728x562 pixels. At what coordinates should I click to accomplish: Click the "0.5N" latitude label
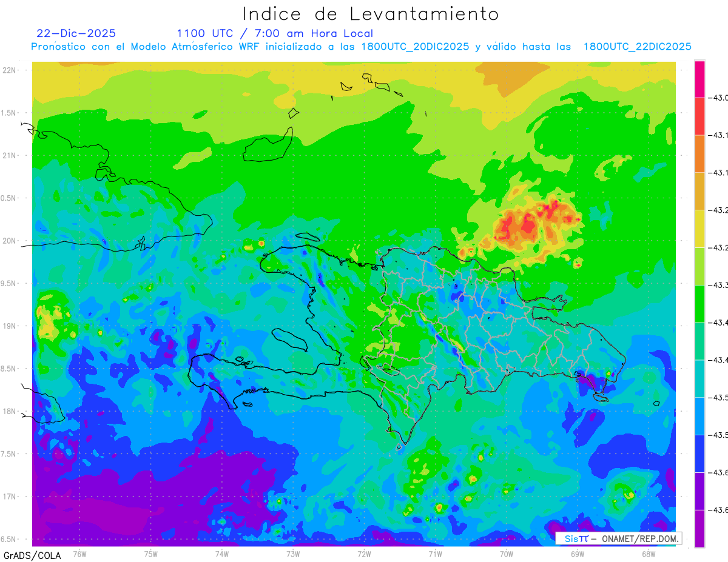point(9,198)
